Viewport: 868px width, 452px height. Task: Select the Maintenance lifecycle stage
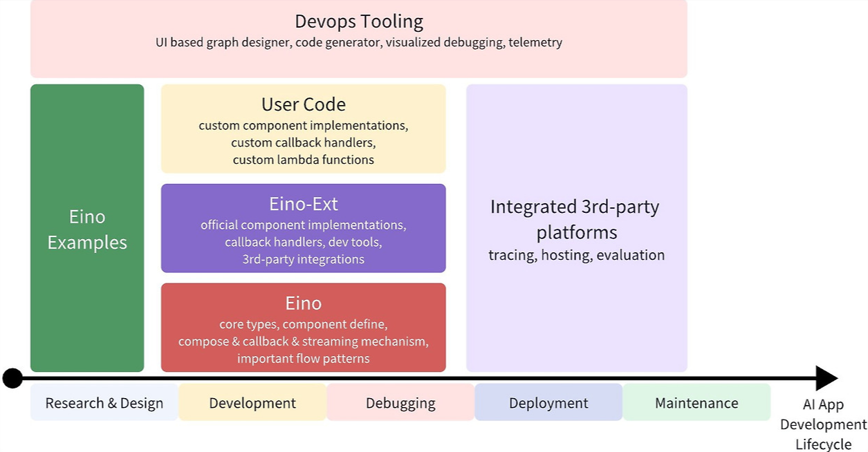click(x=697, y=403)
